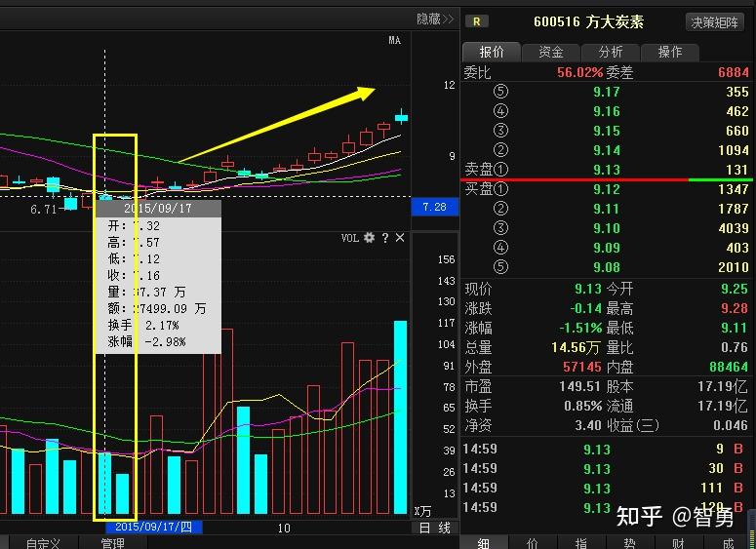Collapse side panel with 隐藏>> button
Image resolution: width=756 pixels, height=549 pixels.
(x=435, y=19)
